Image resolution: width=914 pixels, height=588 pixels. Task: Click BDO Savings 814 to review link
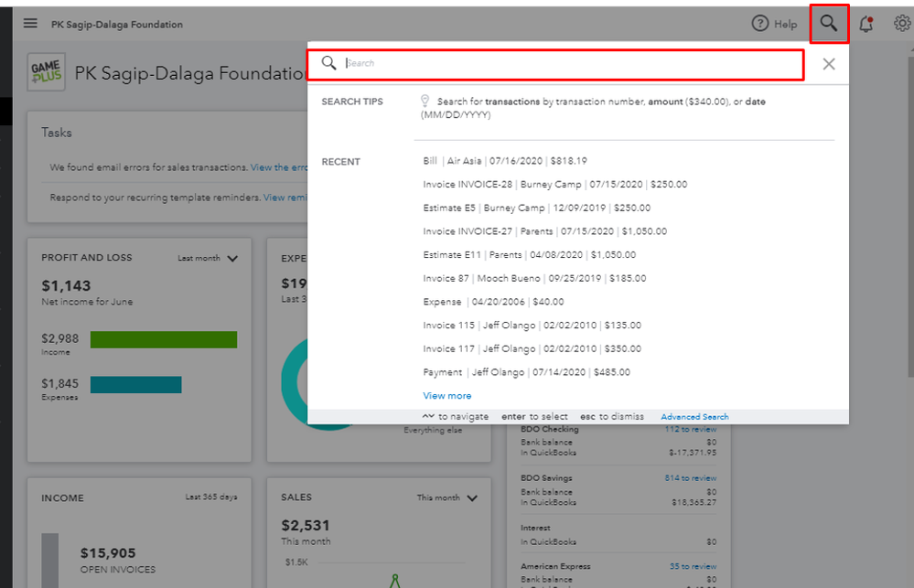pyautogui.click(x=690, y=478)
